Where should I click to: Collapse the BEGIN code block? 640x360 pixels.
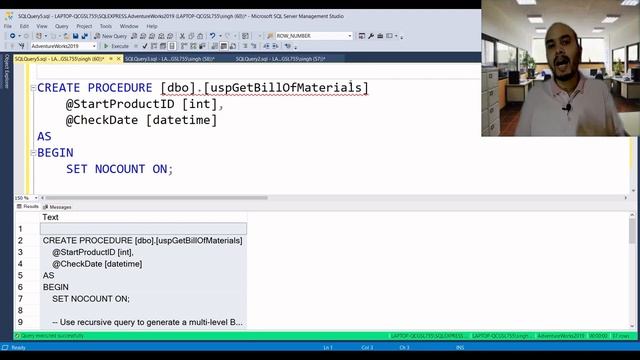tap(33, 153)
